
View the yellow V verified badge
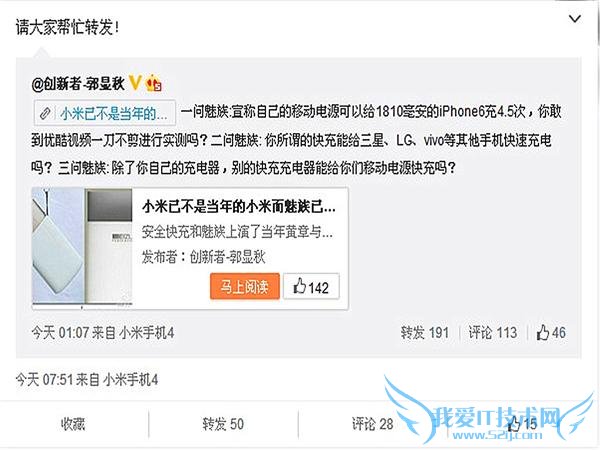click(x=135, y=82)
